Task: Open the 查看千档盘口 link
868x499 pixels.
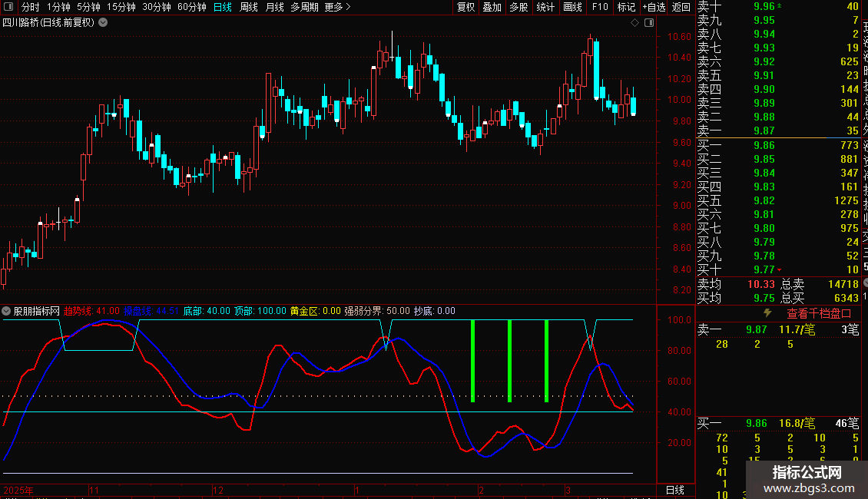Action: 819,314
